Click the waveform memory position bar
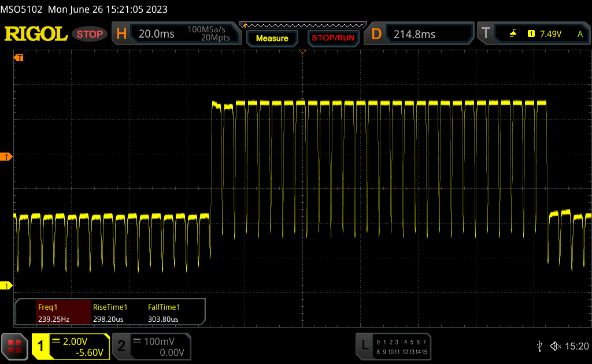The height and width of the screenshot is (364, 592). pos(303,25)
